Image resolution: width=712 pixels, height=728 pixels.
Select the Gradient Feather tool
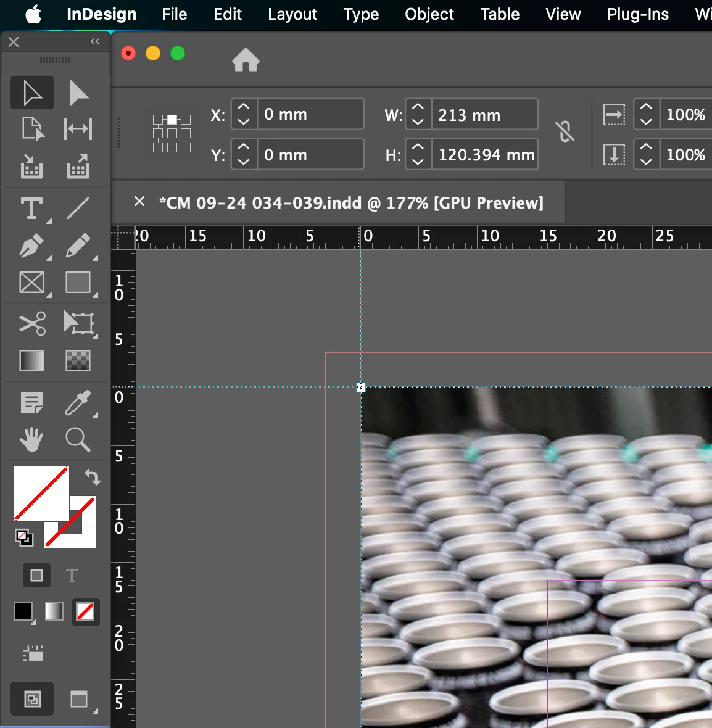coord(78,361)
